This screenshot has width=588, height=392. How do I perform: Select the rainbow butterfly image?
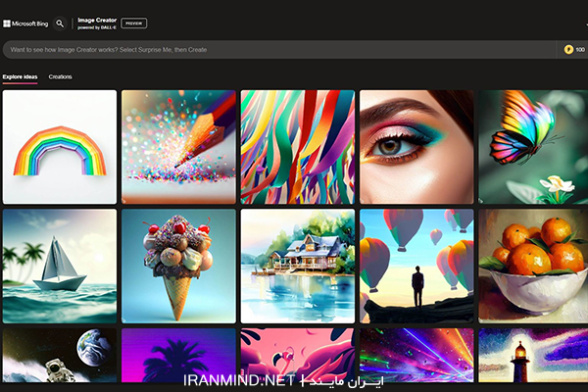point(533,147)
